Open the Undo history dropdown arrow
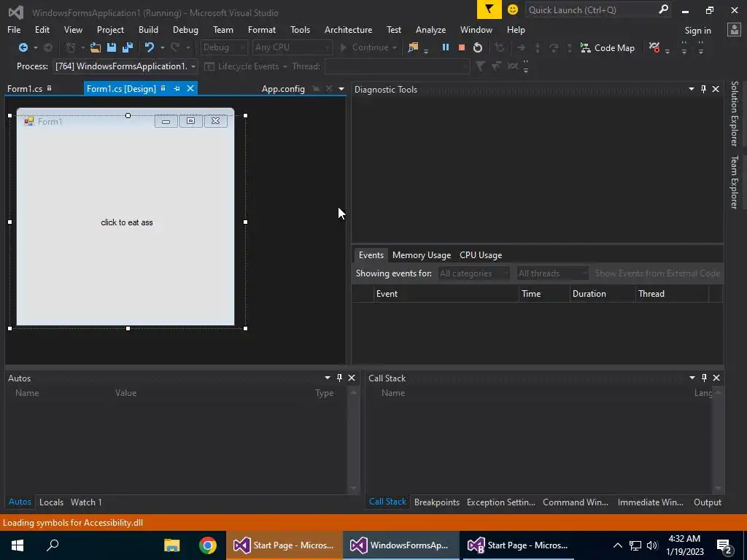747x560 pixels. click(163, 47)
